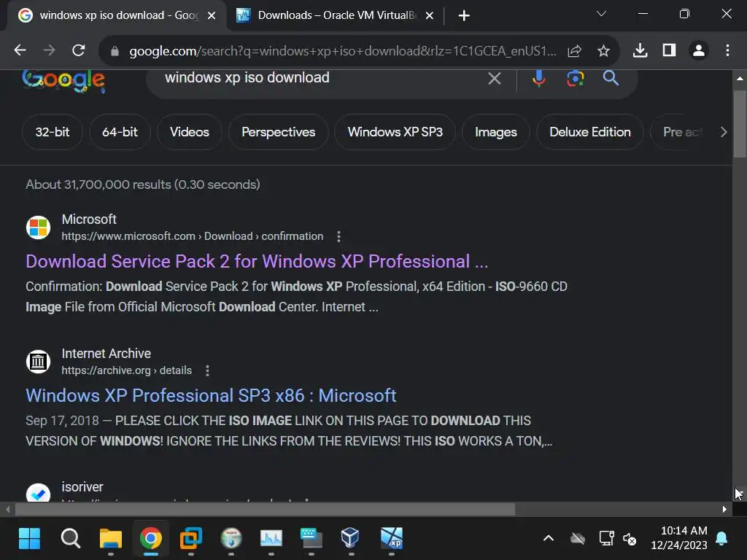The height and width of the screenshot is (560, 747).
Task: Open Download Service Pack 2 for Windows XP link
Action: coord(257,262)
